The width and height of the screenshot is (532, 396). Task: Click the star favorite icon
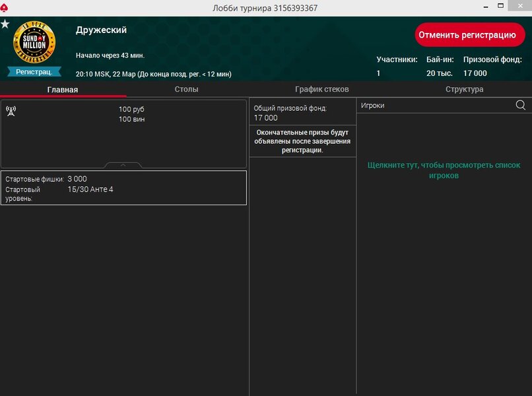(x=5, y=24)
